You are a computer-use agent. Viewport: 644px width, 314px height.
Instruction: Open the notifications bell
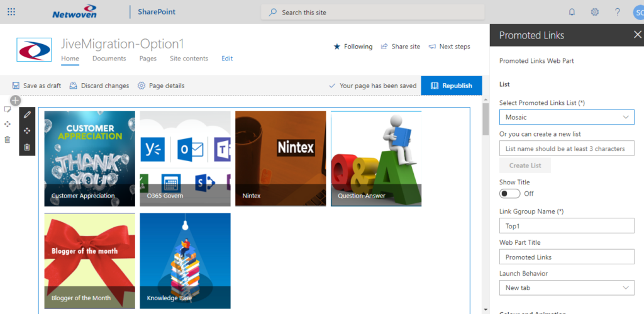(572, 12)
